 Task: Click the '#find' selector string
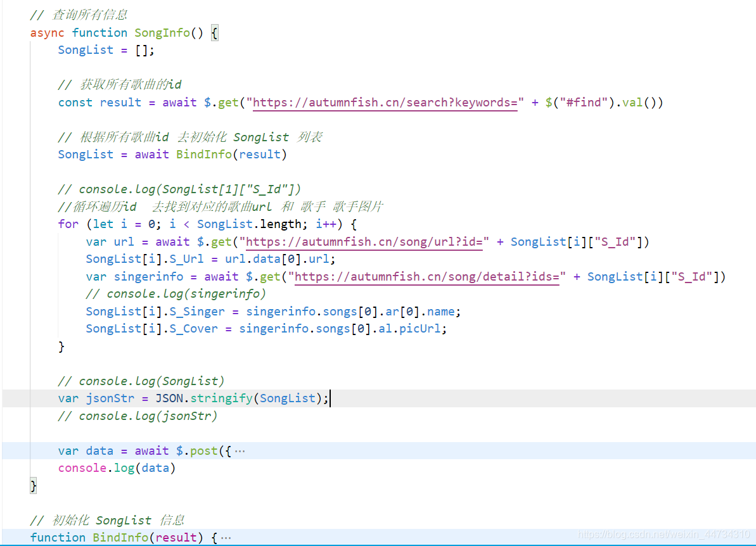point(584,103)
